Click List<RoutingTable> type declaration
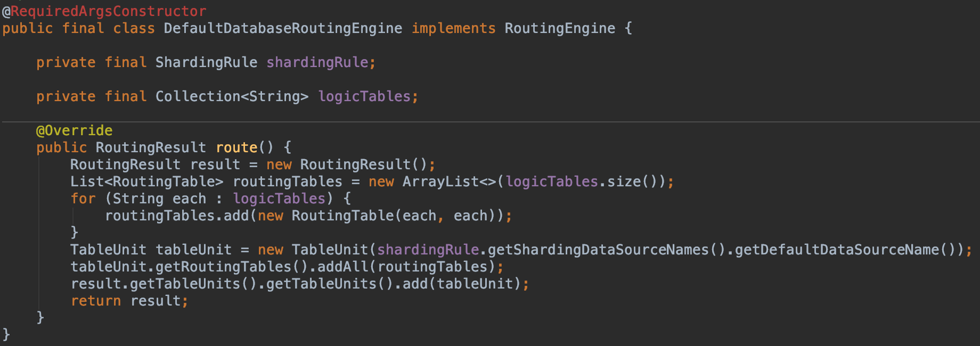Screen dimensions: 980x346 (x=146, y=182)
